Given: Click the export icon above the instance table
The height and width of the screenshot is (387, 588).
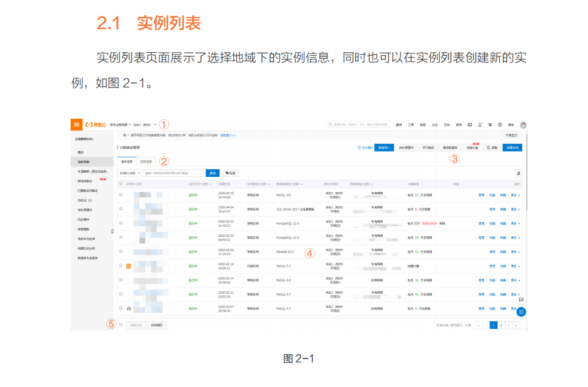Looking at the screenshot, I should click(x=519, y=173).
